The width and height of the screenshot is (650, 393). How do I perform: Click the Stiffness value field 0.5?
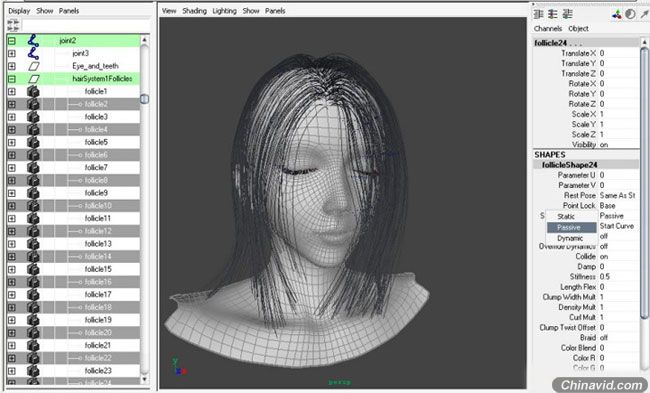coord(618,277)
